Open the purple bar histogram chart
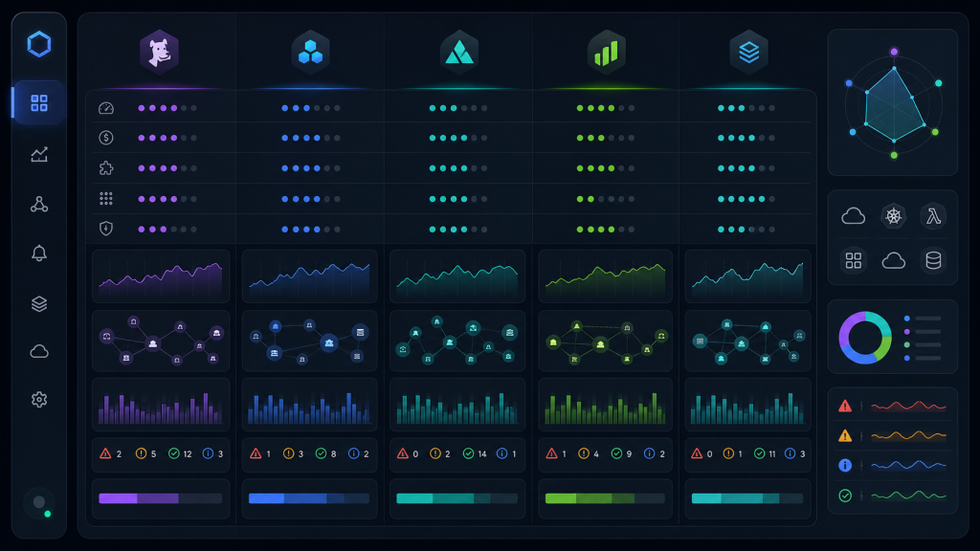Image resolution: width=980 pixels, height=551 pixels. [161, 405]
